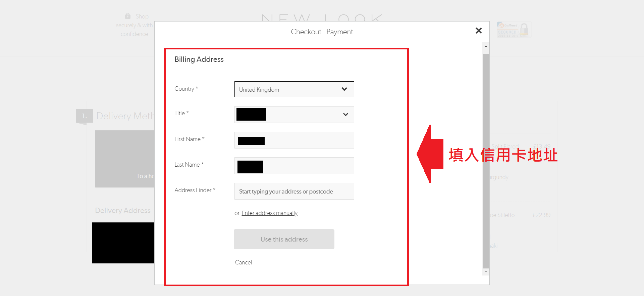Image resolution: width=644 pixels, height=296 pixels.
Task: Close the Checkout - Payment dialog
Action: (479, 31)
